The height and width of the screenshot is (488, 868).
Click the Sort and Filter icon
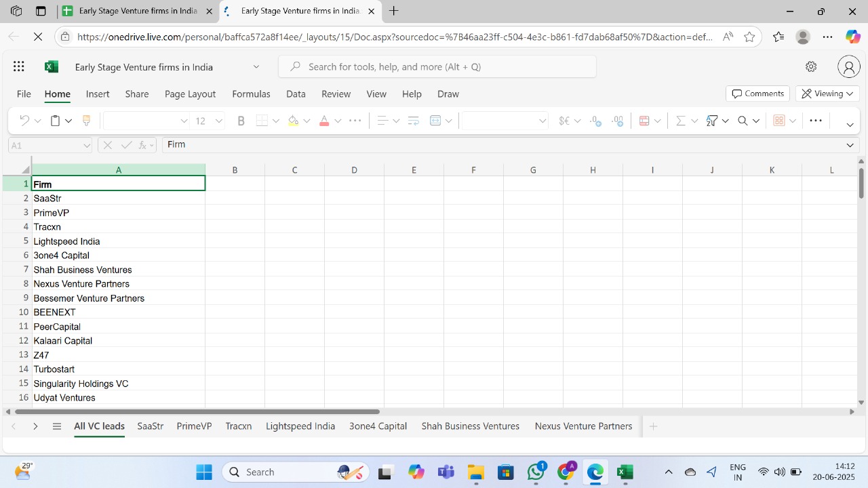pos(711,121)
